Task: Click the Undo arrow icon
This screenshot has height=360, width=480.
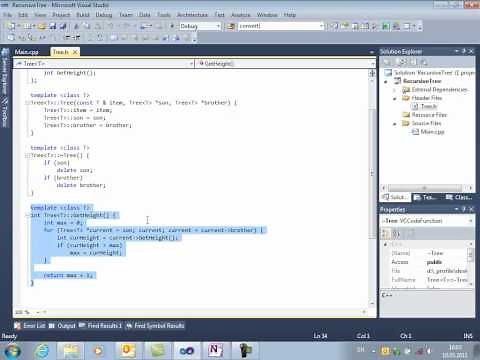Action: pos(111,26)
